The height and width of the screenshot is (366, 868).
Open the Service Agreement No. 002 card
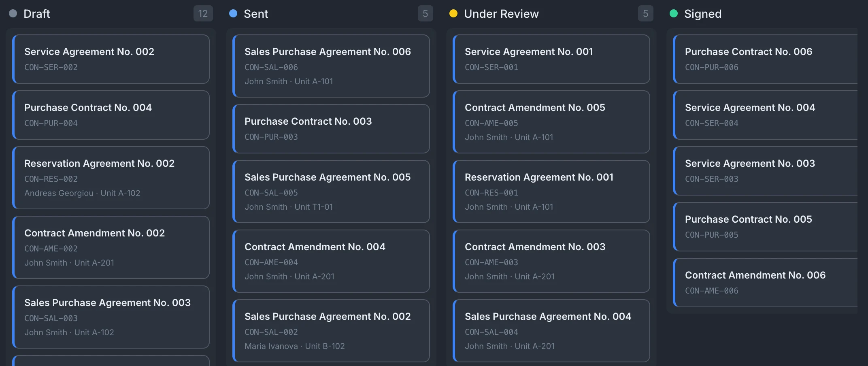tap(111, 59)
